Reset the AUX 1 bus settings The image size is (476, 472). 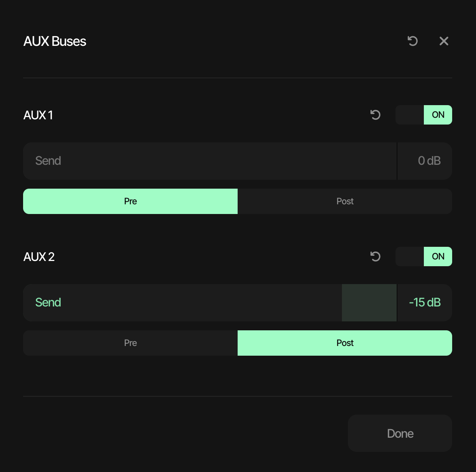[x=375, y=115]
